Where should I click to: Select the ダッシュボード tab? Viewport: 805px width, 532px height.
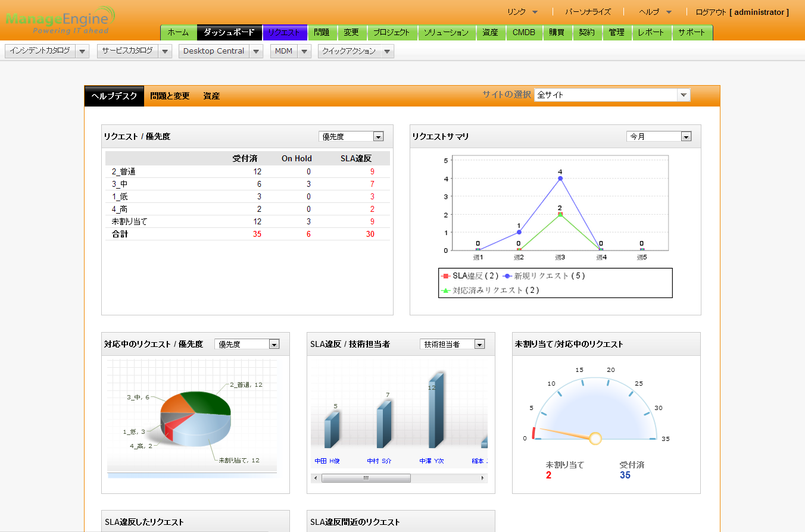coord(229,33)
